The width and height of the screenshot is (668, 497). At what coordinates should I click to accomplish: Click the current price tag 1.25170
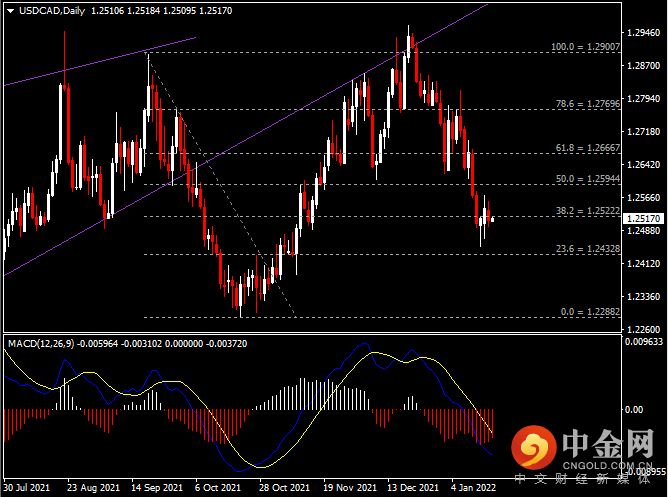(x=641, y=217)
